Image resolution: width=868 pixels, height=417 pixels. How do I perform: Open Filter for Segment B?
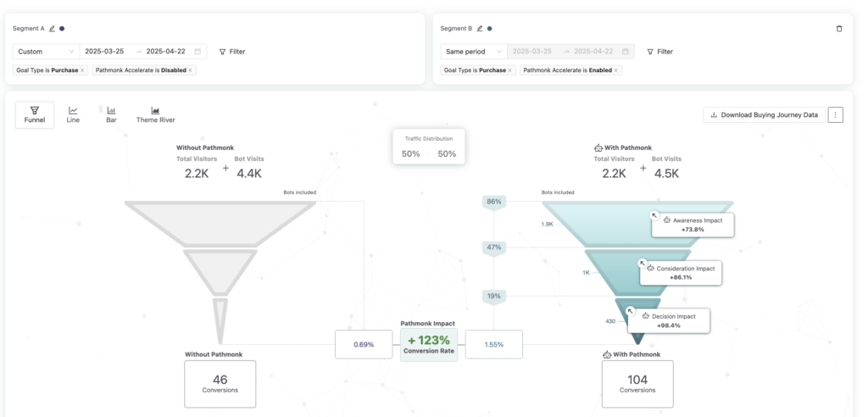pos(659,52)
